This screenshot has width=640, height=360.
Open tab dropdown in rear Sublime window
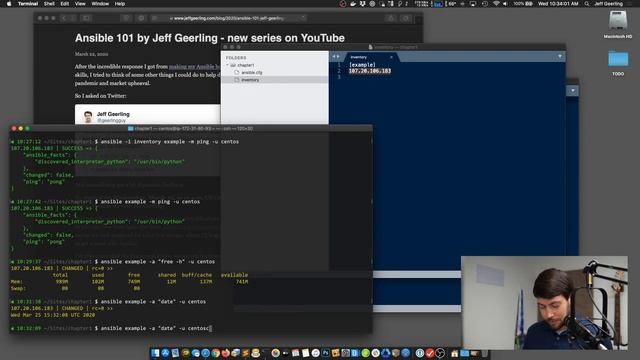point(573,90)
